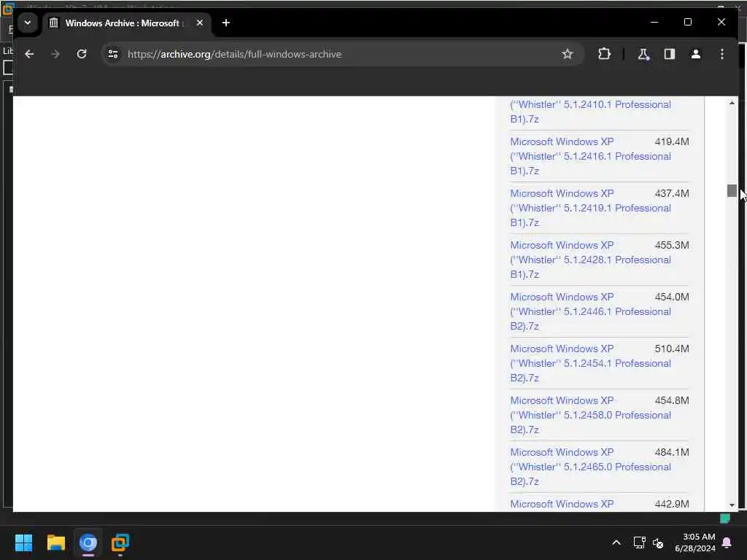Viewport: 747px width, 560px height.
Task: Reload the archive.org page
Action: pos(82,54)
